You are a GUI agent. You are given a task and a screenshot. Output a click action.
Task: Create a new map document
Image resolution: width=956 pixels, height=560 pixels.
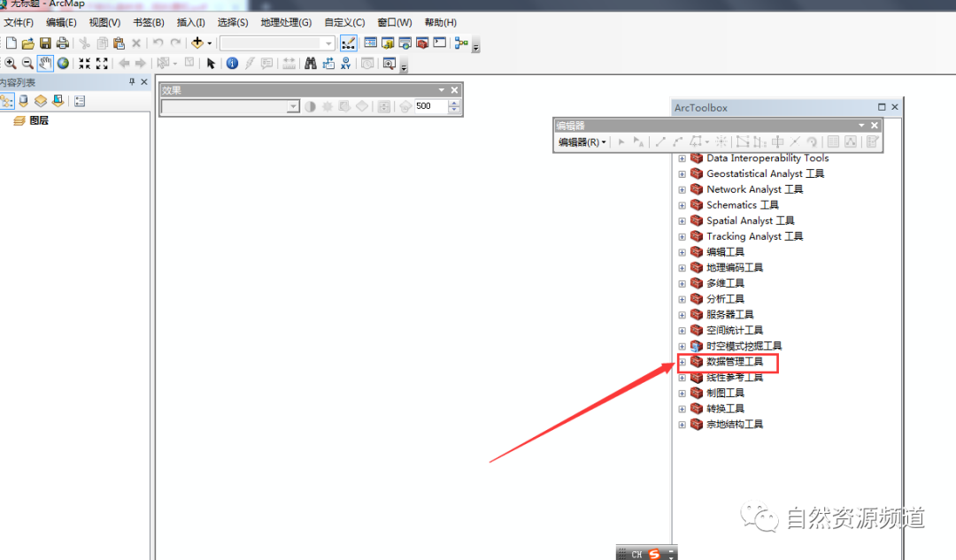[x=11, y=43]
